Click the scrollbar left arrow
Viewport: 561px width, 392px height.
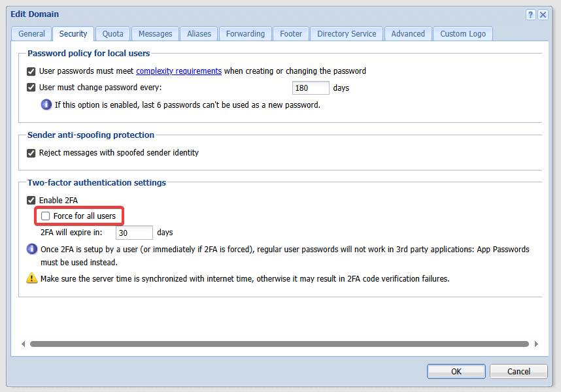click(x=24, y=344)
